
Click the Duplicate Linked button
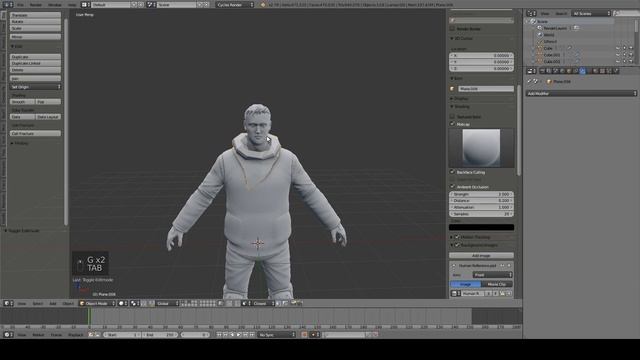point(36,63)
